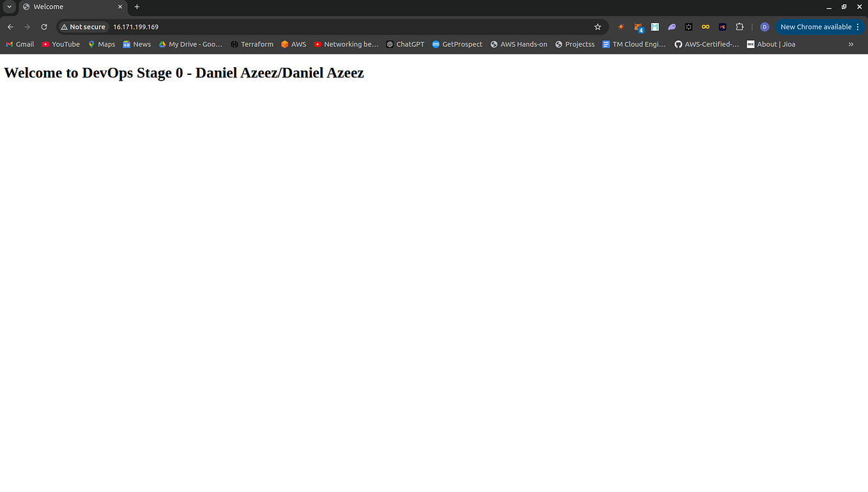This screenshot has width=868, height=492.
Task: Open the GitHub AWS-Certified bookmark
Action: coord(706,44)
